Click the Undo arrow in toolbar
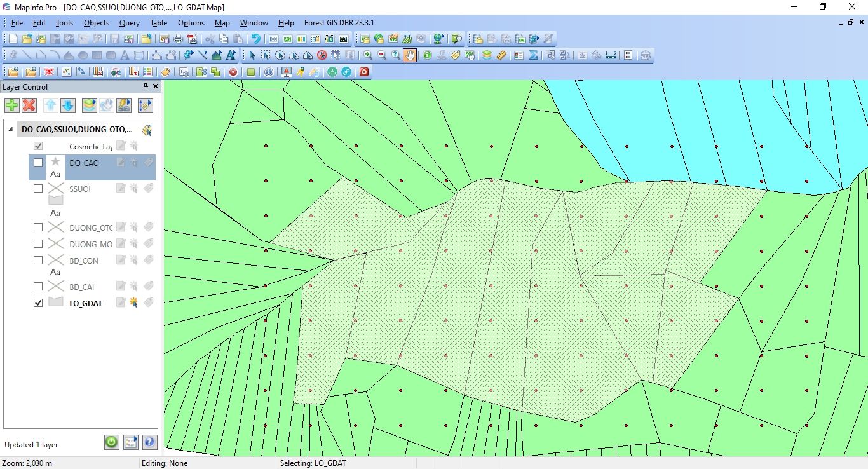 [255, 39]
